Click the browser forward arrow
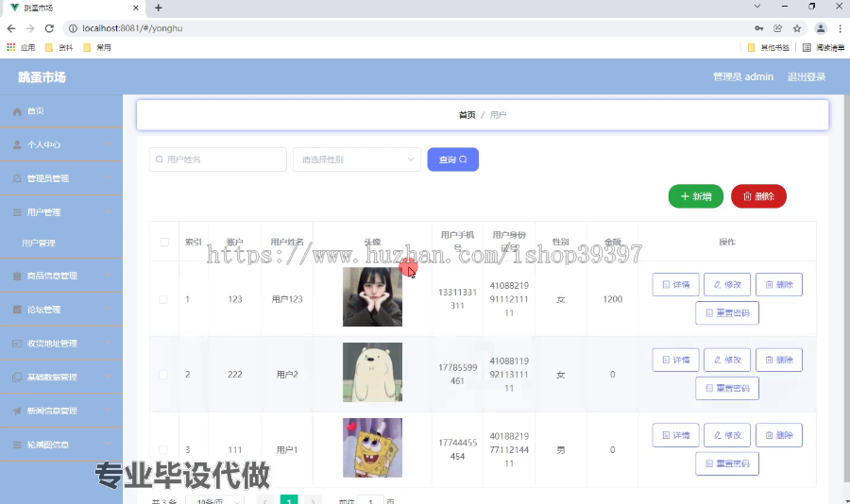The image size is (850, 504). 30,28
